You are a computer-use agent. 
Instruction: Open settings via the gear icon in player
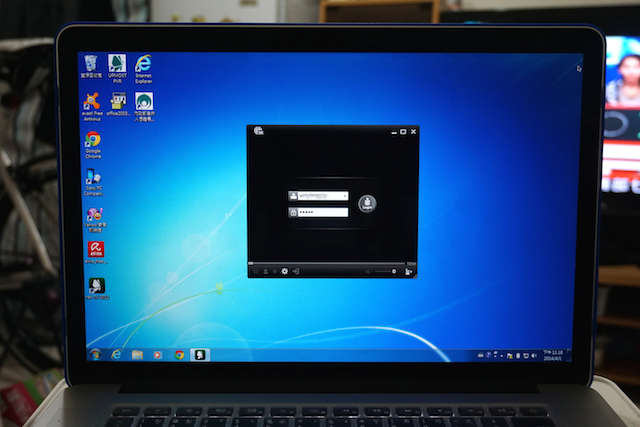284,271
